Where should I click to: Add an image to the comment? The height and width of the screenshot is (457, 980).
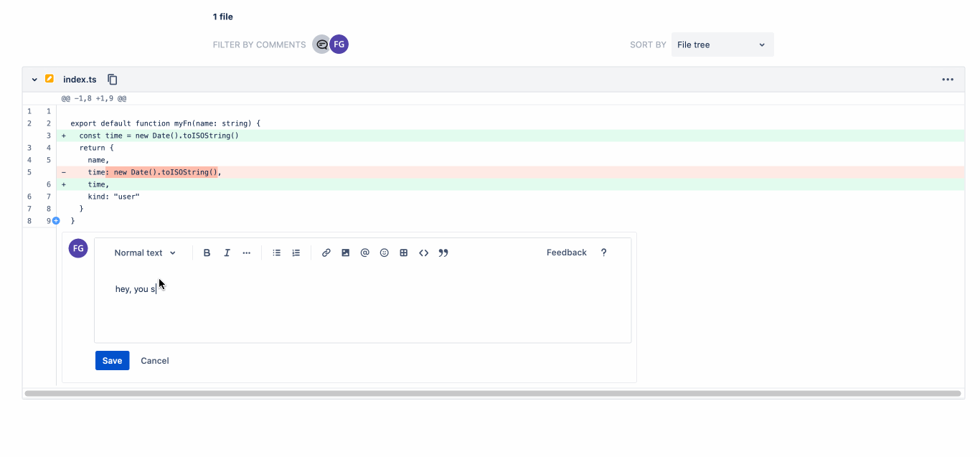click(x=346, y=253)
